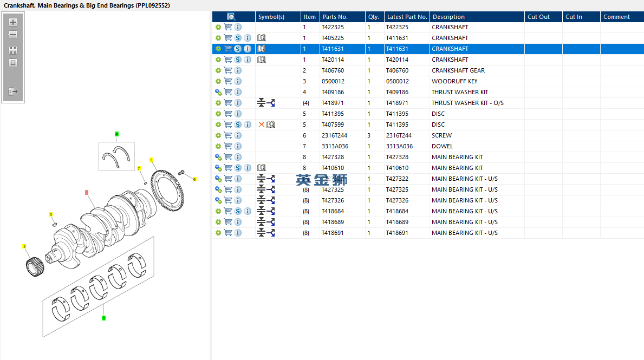The width and height of the screenshot is (644, 360).
Task: Click green callout 8 under the bearing set
Action: tap(103, 318)
